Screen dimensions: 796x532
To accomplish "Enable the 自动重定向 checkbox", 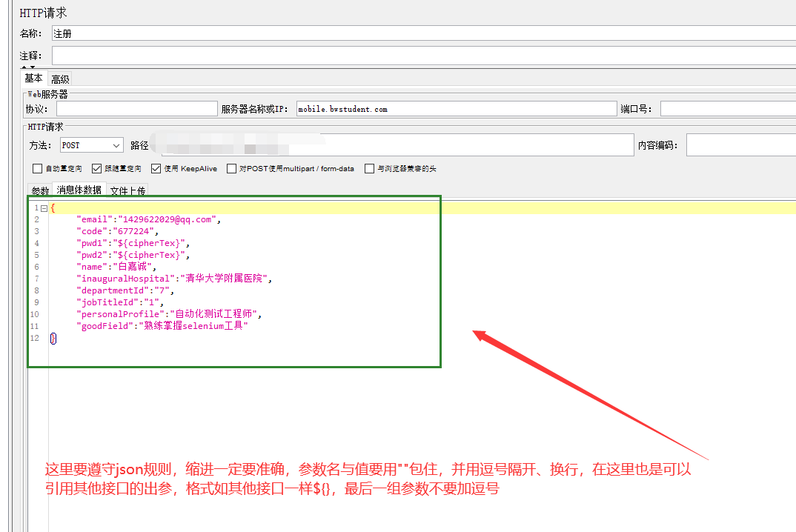I will [37, 168].
